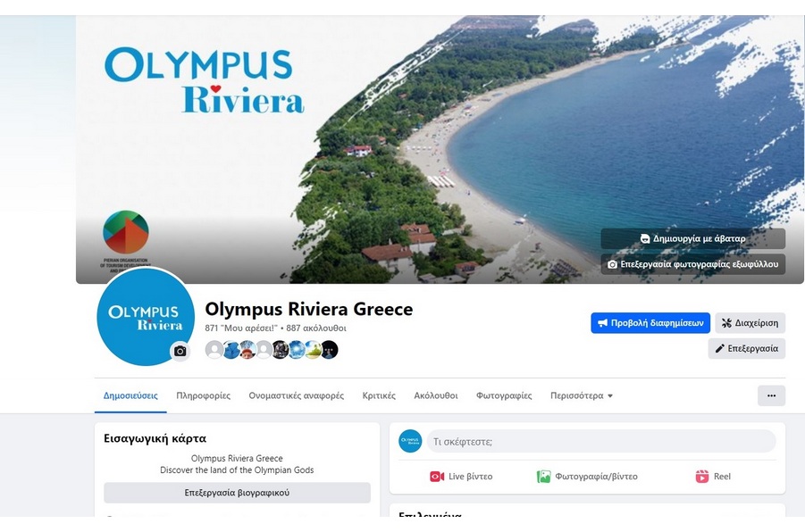Screen dimensions: 805x532
Task: Click small Olympus Riviera avatar in composer
Action: pos(410,441)
